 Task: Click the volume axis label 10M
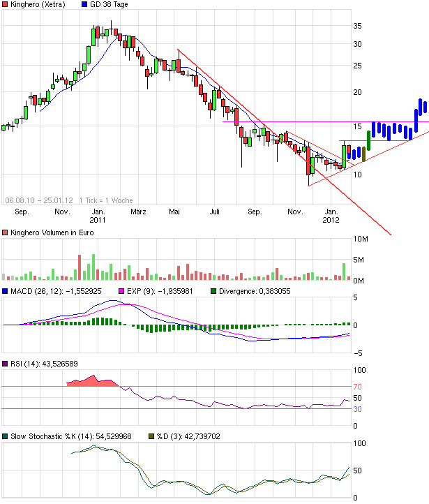click(x=361, y=239)
